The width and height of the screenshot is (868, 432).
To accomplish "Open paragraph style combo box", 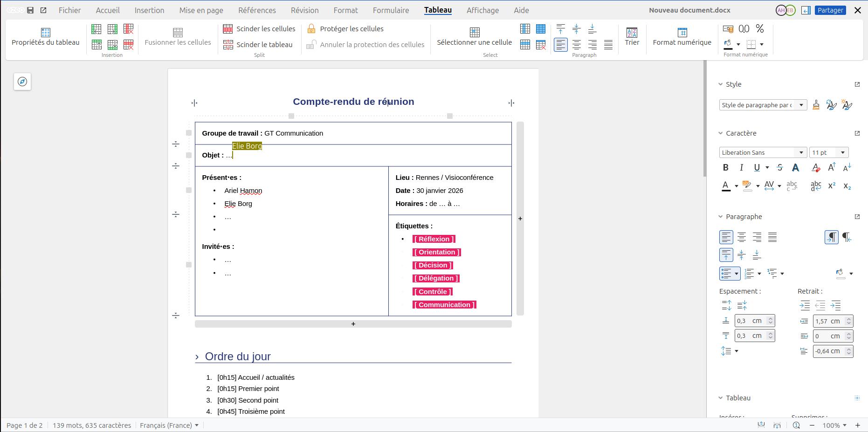I will coord(763,105).
